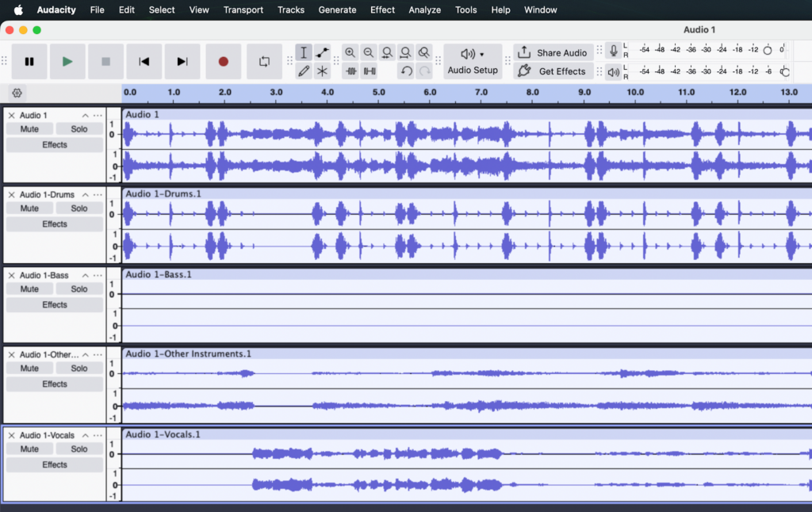Image resolution: width=812 pixels, height=512 pixels.
Task: Select the Envelope tool
Action: pos(323,53)
